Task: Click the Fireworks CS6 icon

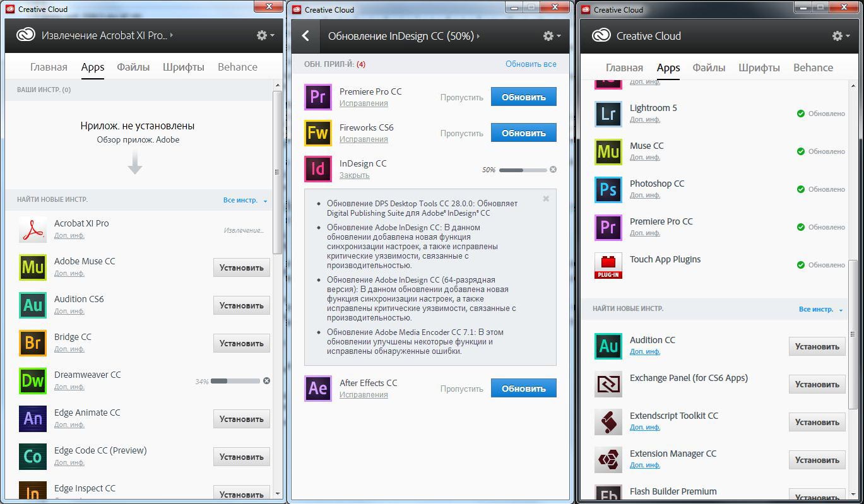Action: coord(318,133)
